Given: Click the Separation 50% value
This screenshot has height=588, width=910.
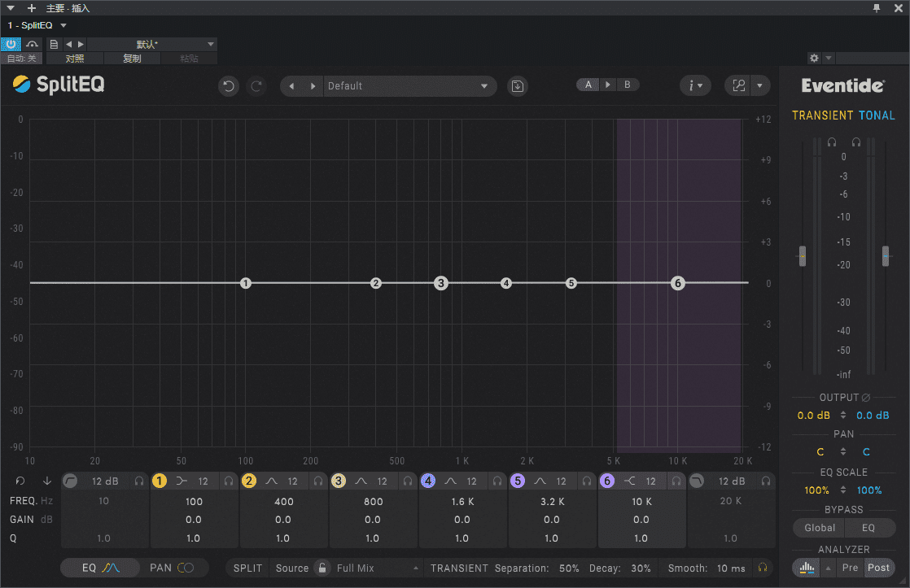Looking at the screenshot, I should [x=569, y=568].
